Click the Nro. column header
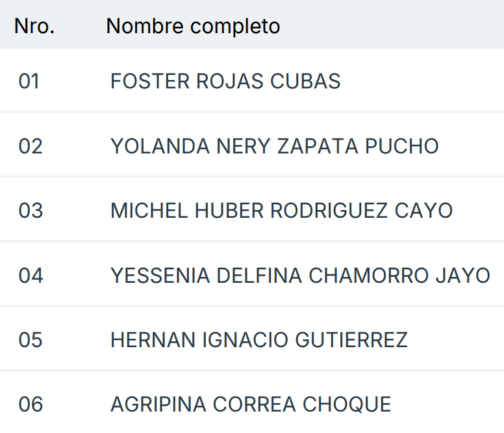 (34, 26)
